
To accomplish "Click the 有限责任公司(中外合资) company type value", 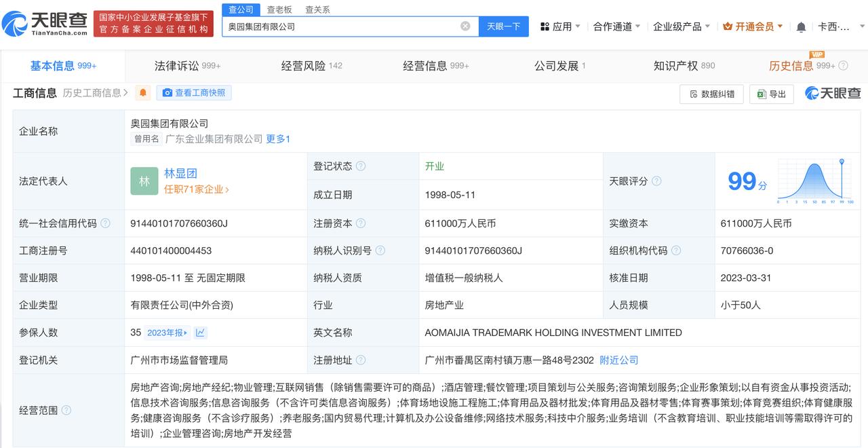I will (x=182, y=305).
